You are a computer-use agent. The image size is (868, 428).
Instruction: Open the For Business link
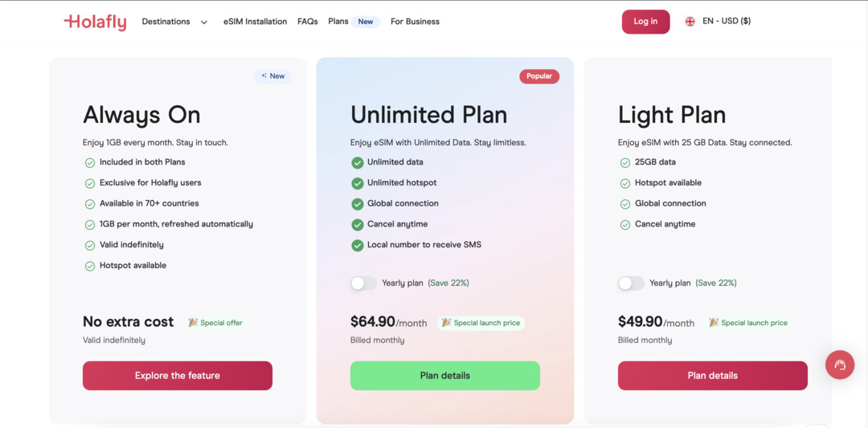coord(415,22)
